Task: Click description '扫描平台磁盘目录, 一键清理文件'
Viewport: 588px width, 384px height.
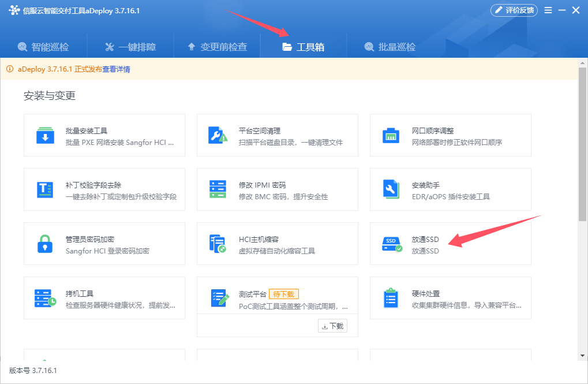Action: tap(291, 143)
